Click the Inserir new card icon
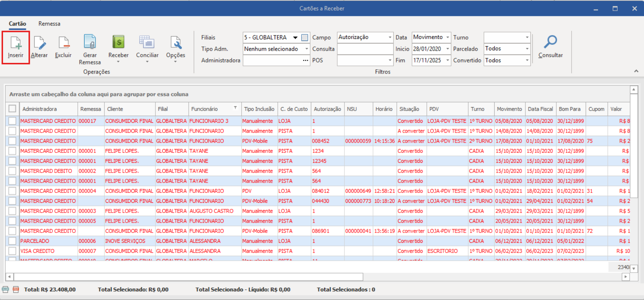The image size is (644, 300). coord(16,43)
